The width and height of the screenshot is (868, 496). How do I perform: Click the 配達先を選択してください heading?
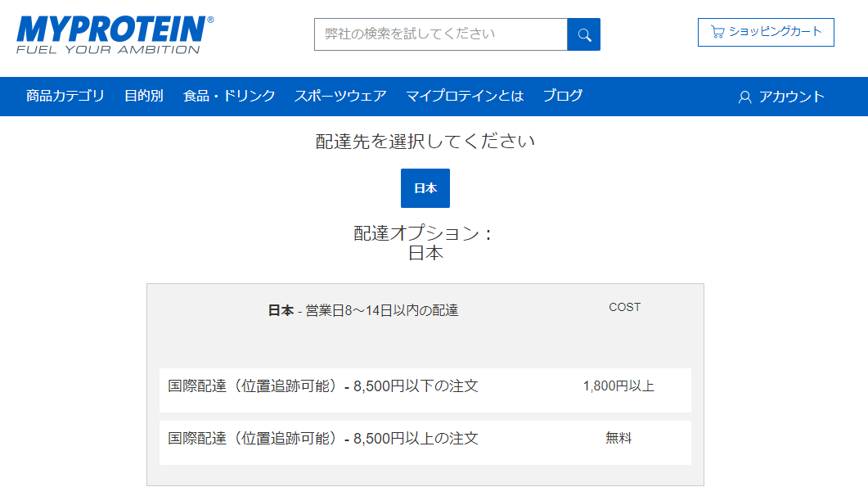(425, 142)
